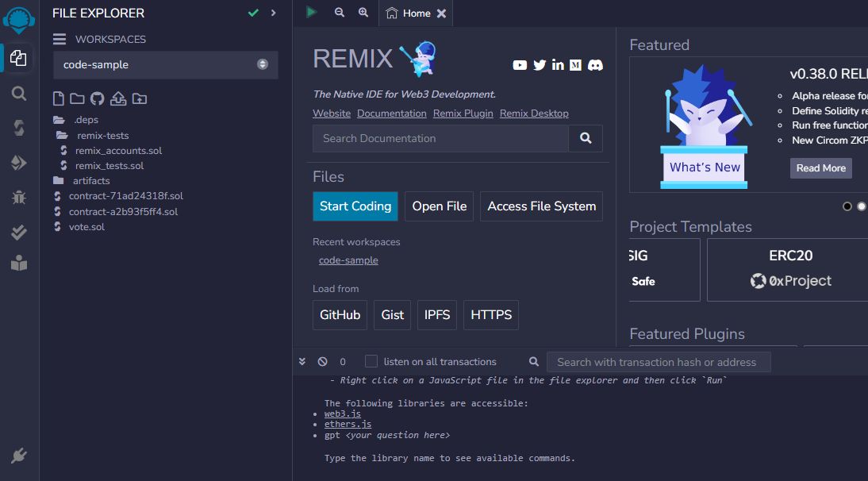
Task: Open Remix Medium icon
Action: tap(576, 65)
